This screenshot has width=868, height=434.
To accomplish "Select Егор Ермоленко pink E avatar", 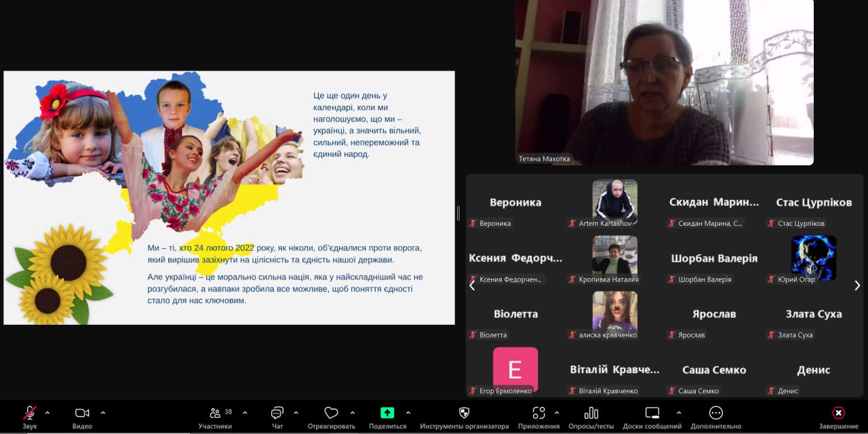I will (515, 370).
